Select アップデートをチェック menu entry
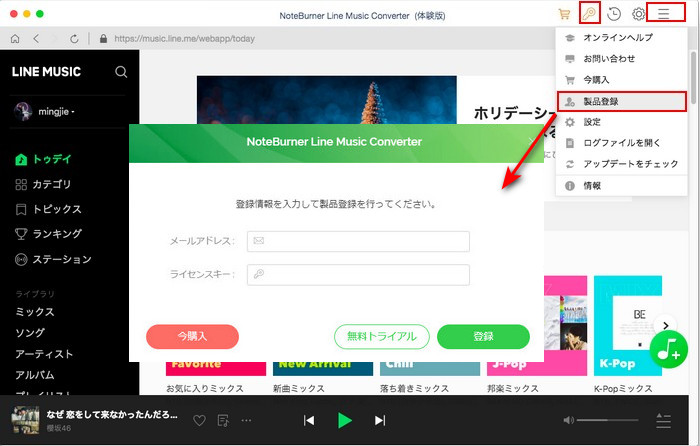Viewport: 700px width, 446px height. click(621, 164)
